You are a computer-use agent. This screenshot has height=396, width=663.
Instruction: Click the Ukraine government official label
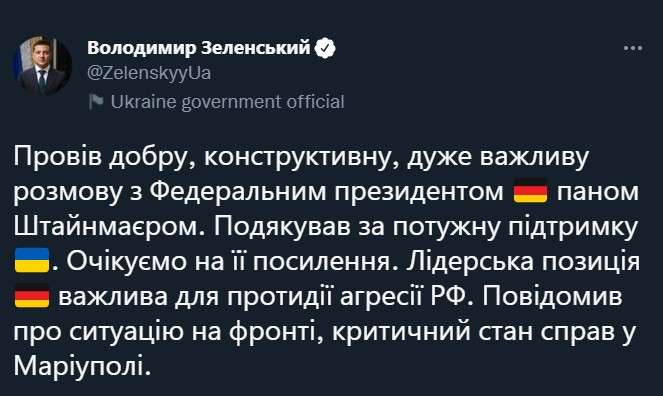pos(227,102)
